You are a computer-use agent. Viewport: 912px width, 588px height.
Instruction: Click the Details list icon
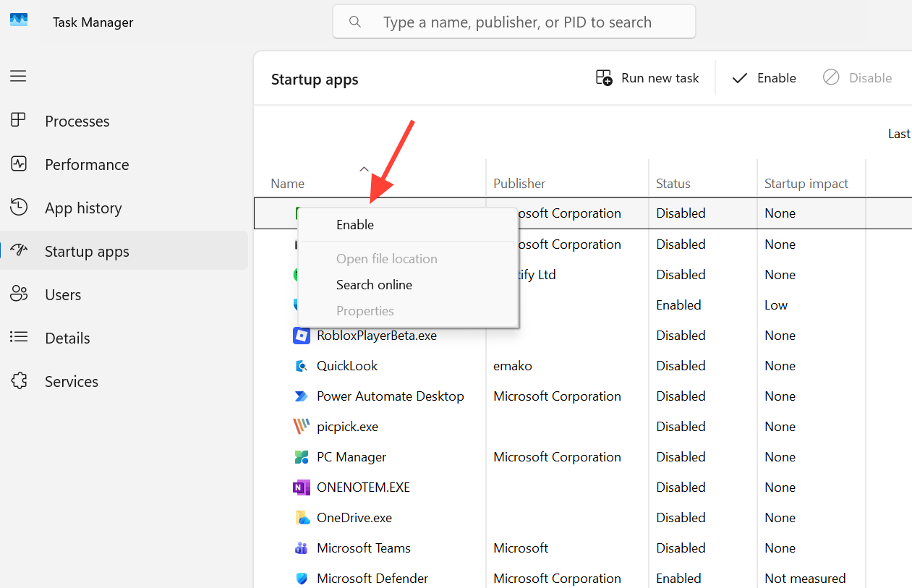click(19, 338)
